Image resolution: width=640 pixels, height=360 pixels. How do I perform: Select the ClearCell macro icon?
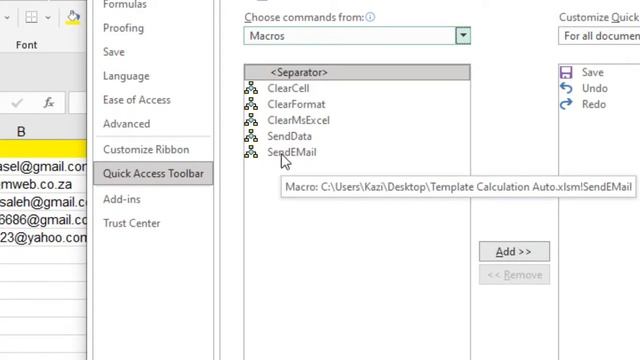click(x=251, y=88)
